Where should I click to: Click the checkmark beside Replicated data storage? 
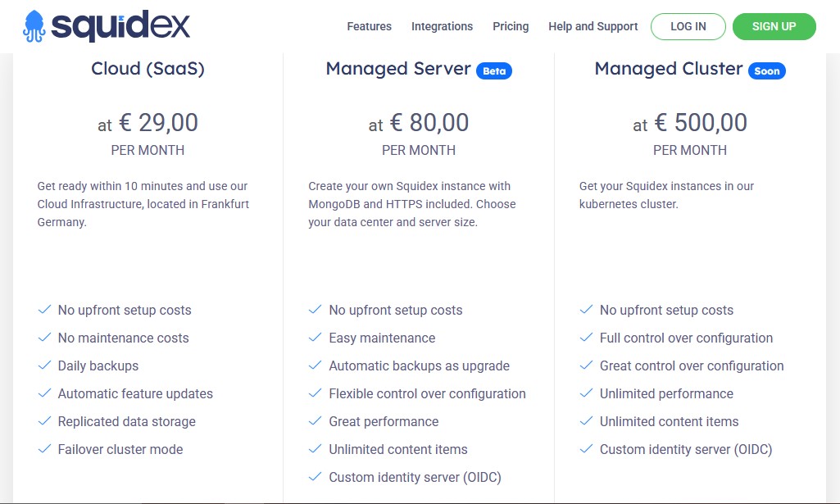(44, 421)
